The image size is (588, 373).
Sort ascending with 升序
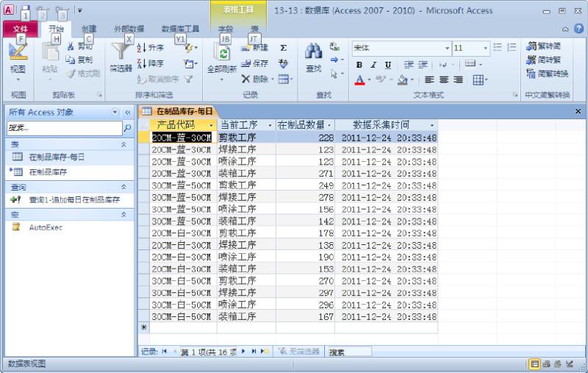(x=151, y=48)
